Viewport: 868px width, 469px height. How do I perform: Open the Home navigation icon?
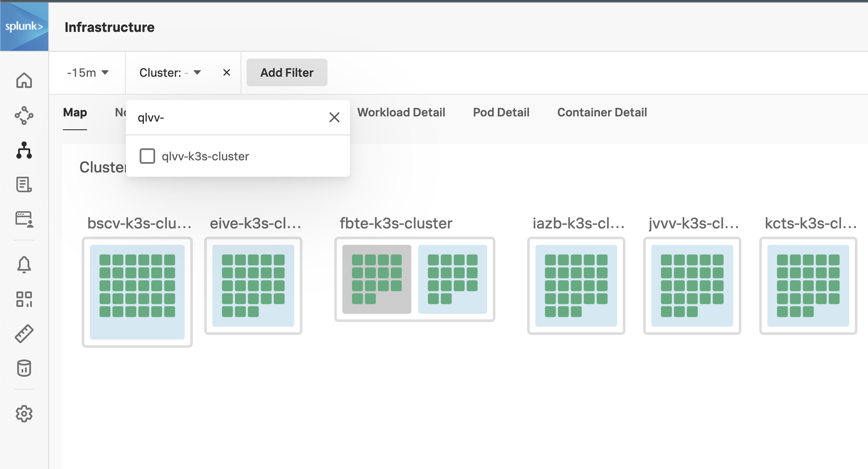coord(25,80)
